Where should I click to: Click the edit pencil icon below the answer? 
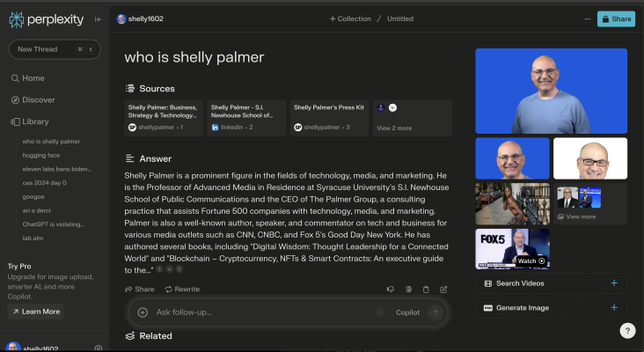point(443,289)
